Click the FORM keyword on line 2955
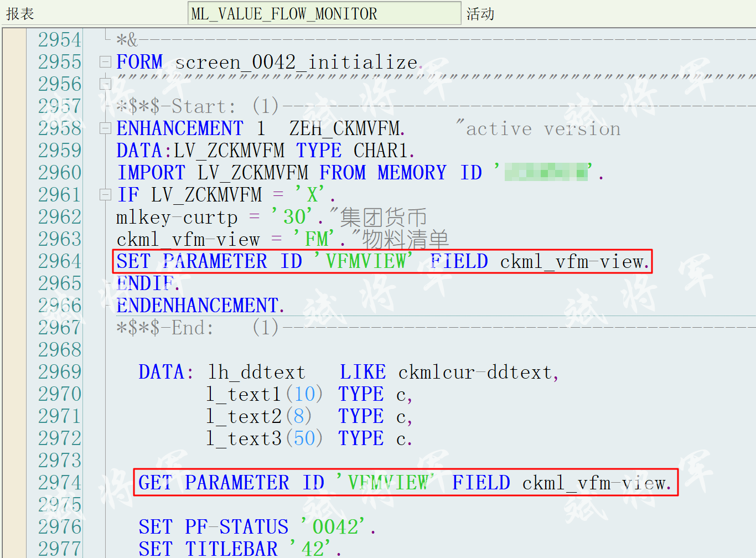The height and width of the screenshot is (558, 756). [x=139, y=62]
